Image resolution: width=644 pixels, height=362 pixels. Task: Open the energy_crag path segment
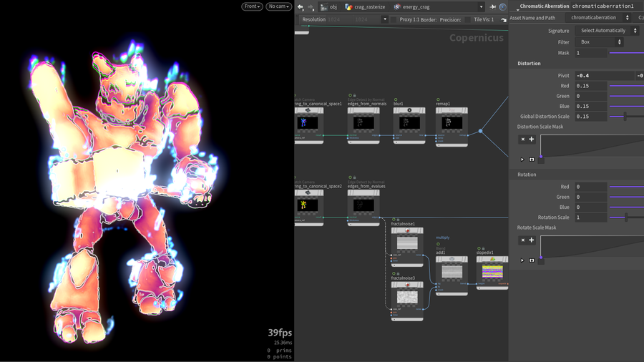[x=411, y=7]
